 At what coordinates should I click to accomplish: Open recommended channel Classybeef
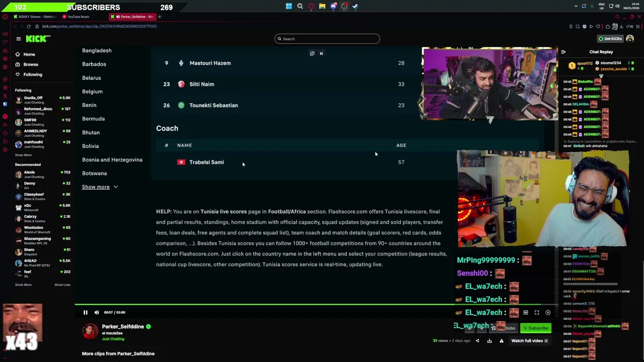coord(42,196)
